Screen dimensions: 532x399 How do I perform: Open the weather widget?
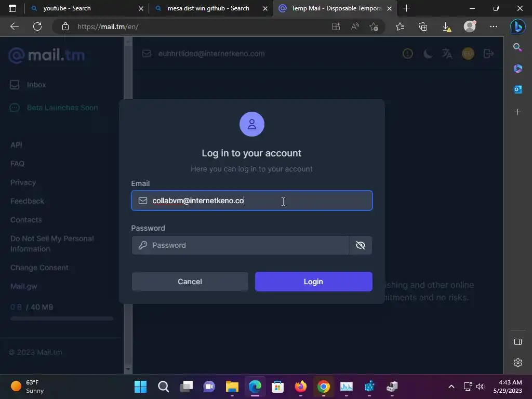(27, 387)
